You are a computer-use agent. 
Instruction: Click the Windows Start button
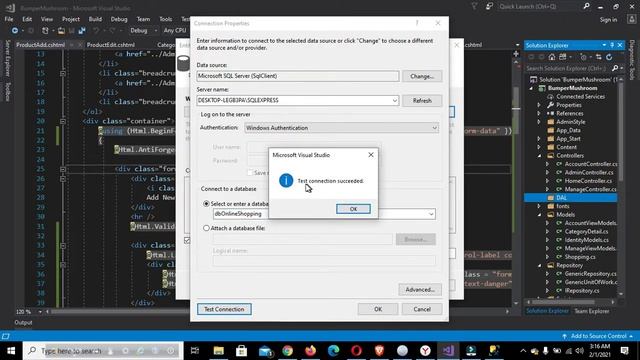tap(11, 351)
